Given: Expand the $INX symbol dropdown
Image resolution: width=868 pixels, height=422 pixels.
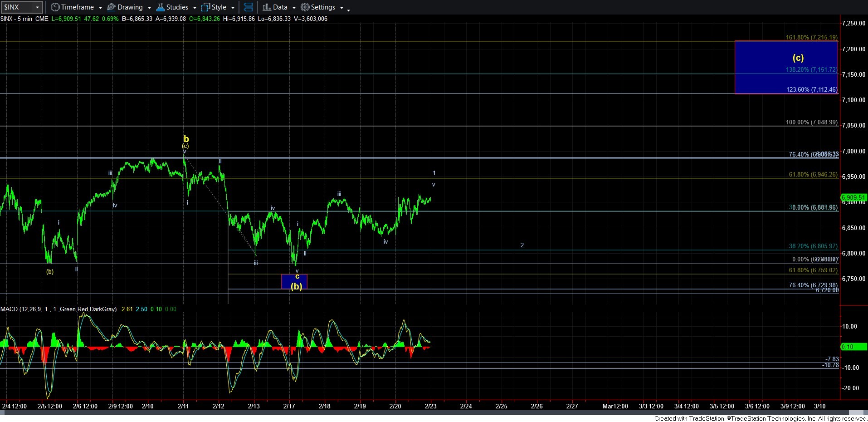Looking at the screenshot, I should coord(37,7).
